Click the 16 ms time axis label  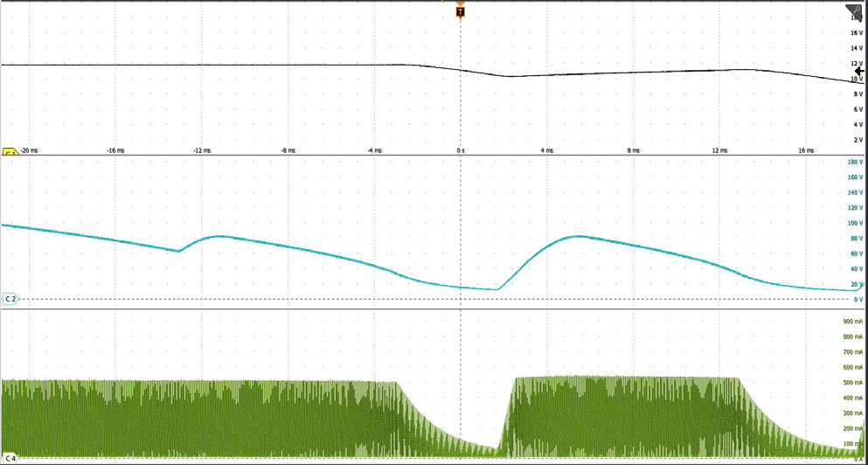805,150
